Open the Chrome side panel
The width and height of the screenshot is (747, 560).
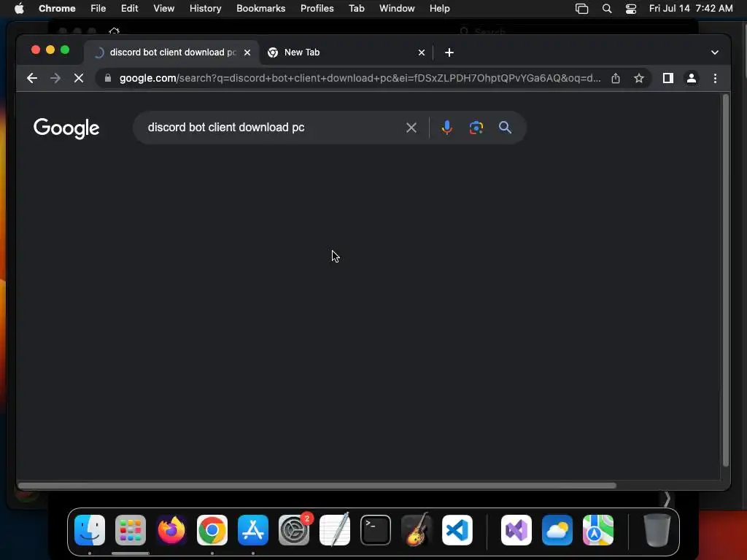click(x=668, y=78)
